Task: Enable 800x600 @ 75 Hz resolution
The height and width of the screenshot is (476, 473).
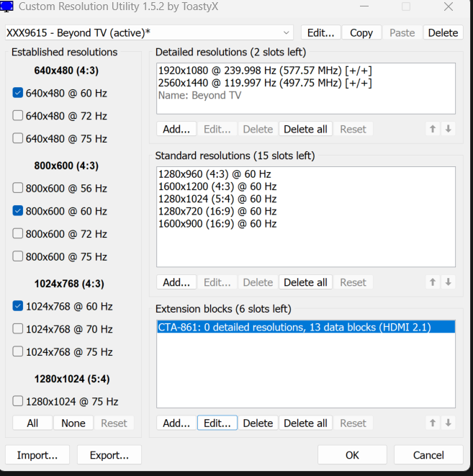Action: click(x=18, y=257)
